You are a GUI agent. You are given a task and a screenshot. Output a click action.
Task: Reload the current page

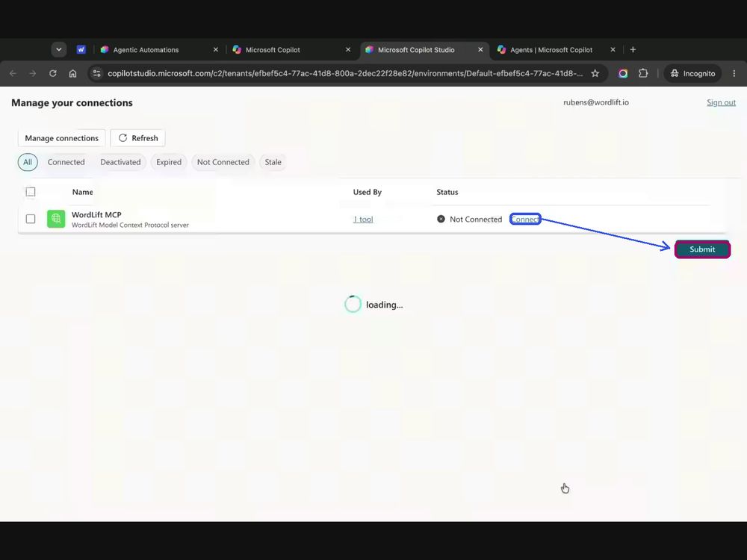[x=53, y=73]
